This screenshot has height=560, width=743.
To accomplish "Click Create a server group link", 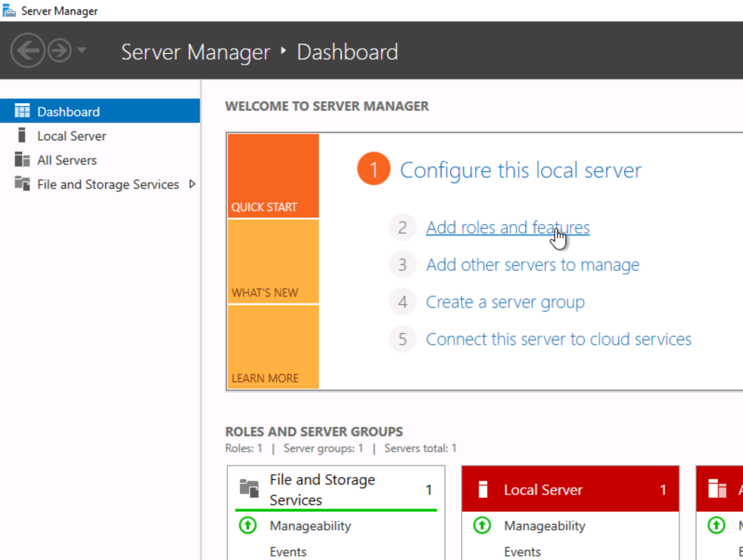I will coord(505,302).
